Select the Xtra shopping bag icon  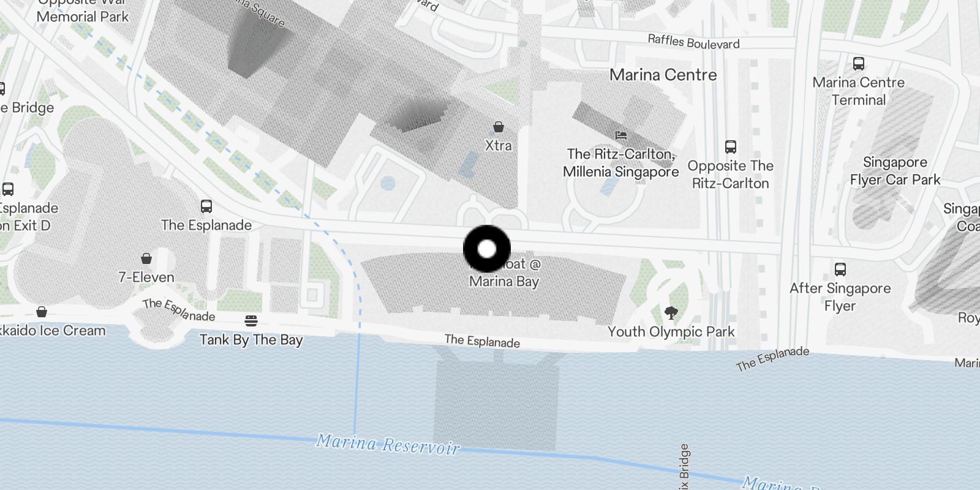pyautogui.click(x=499, y=127)
